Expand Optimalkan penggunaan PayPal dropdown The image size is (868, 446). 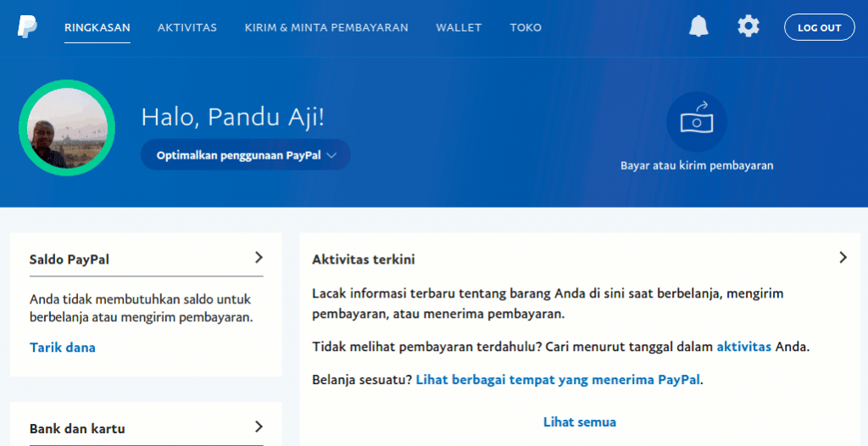[x=246, y=155]
